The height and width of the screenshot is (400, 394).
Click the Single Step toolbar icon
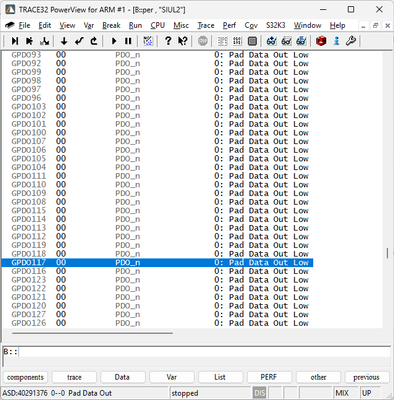(15, 41)
